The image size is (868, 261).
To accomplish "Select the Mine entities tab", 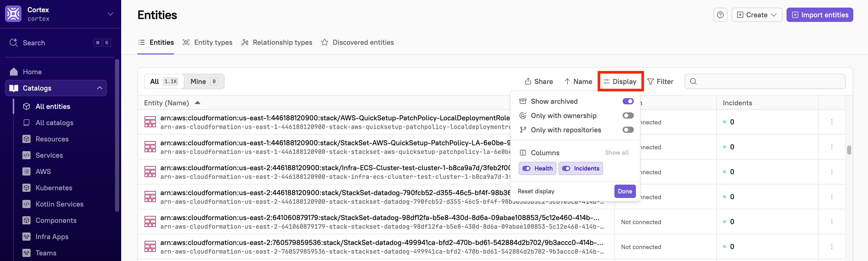I will [x=204, y=81].
